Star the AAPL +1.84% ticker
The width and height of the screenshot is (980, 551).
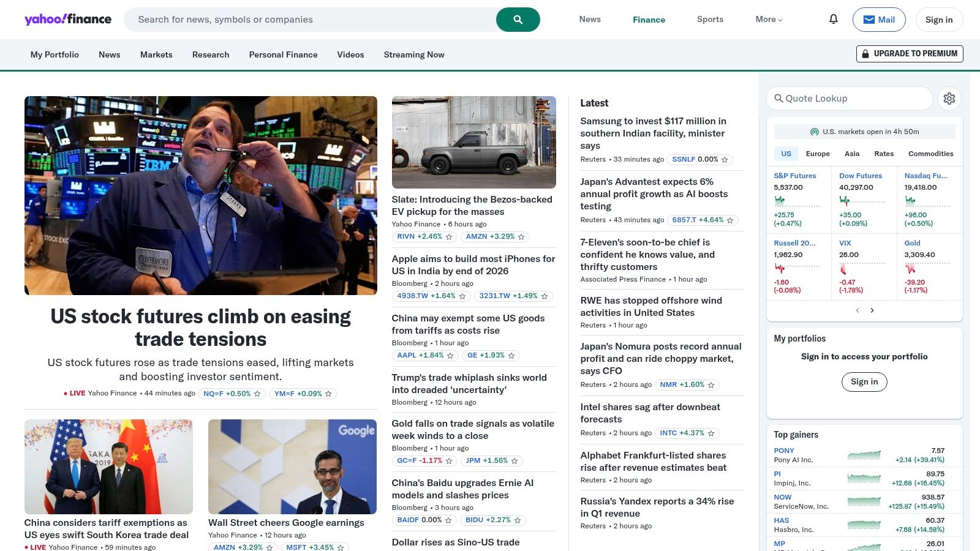[450, 356]
